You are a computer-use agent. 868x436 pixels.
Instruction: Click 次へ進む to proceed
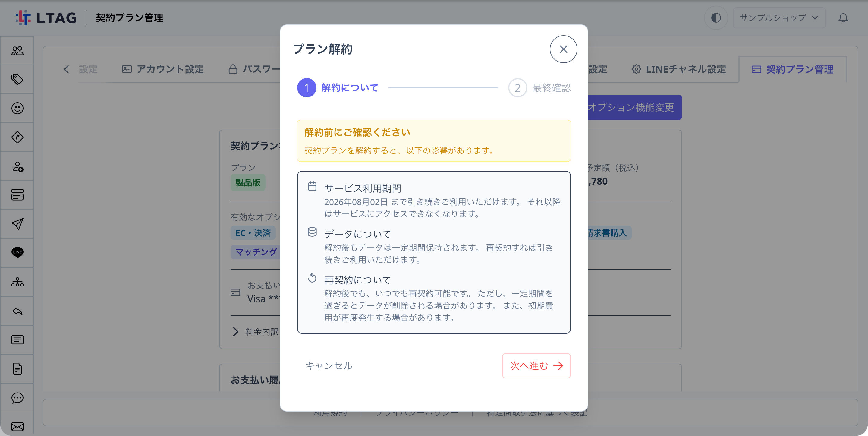[536, 365]
